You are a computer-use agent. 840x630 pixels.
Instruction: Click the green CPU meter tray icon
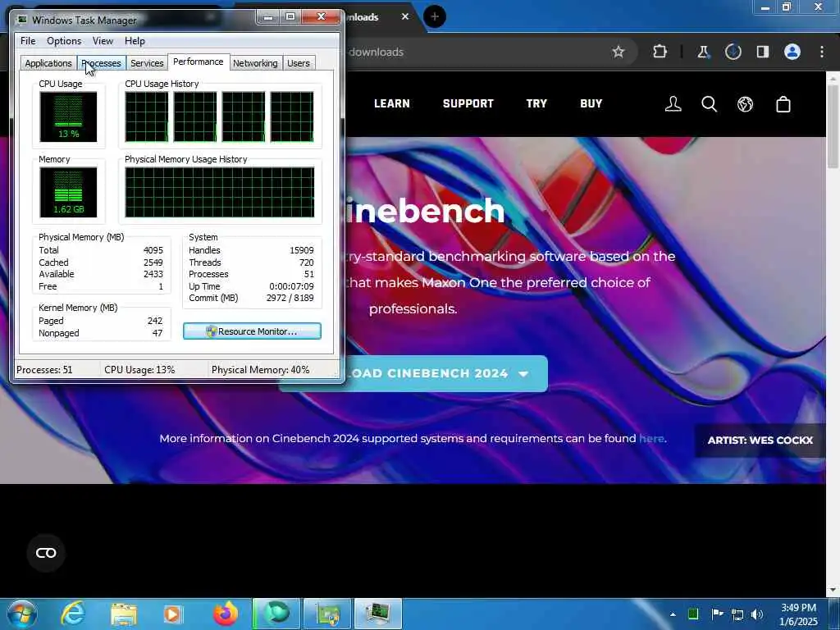coord(693,614)
